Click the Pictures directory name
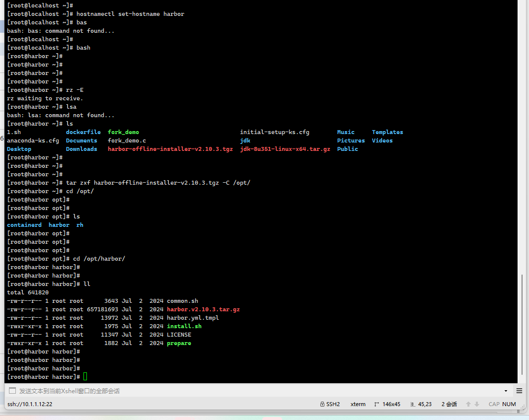Viewport: 529px width, 420px height. pyautogui.click(x=351, y=140)
